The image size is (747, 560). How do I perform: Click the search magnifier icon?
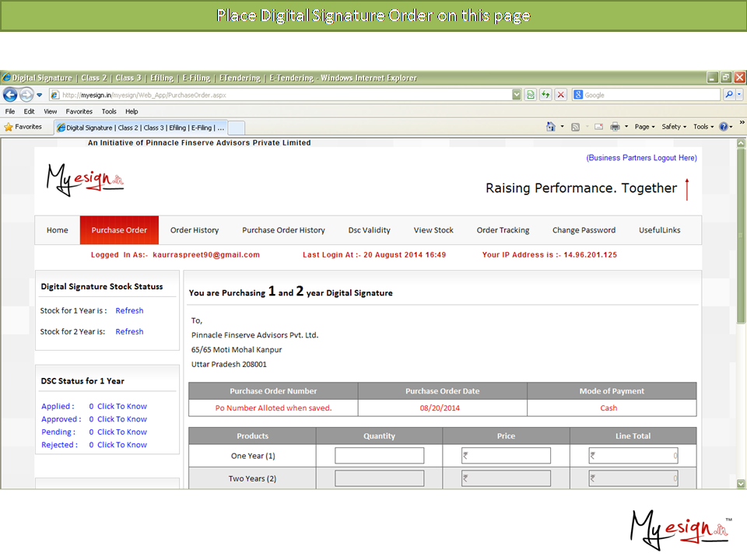point(729,95)
